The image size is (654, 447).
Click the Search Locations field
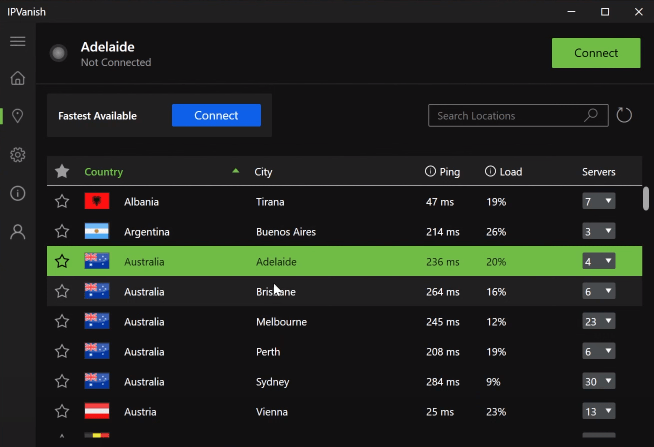(510, 116)
